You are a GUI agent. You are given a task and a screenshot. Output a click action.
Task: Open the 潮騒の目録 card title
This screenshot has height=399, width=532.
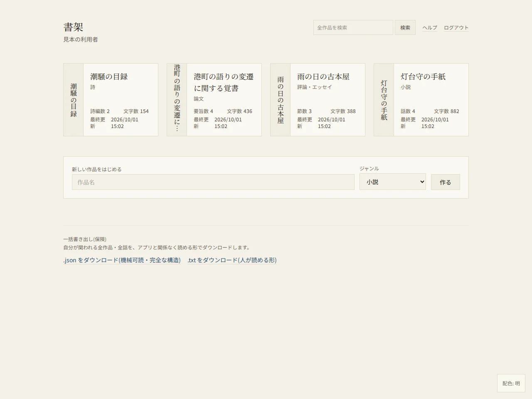point(109,76)
